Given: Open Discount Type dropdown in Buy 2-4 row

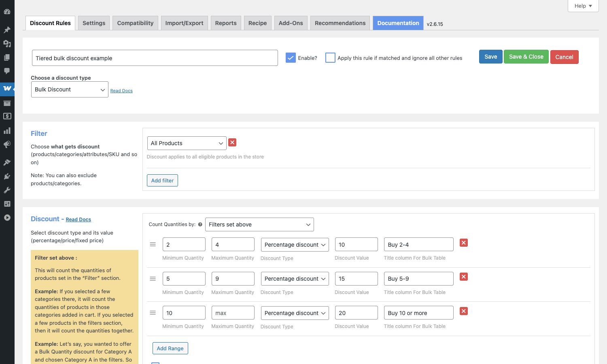Looking at the screenshot, I should click(x=295, y=245).
